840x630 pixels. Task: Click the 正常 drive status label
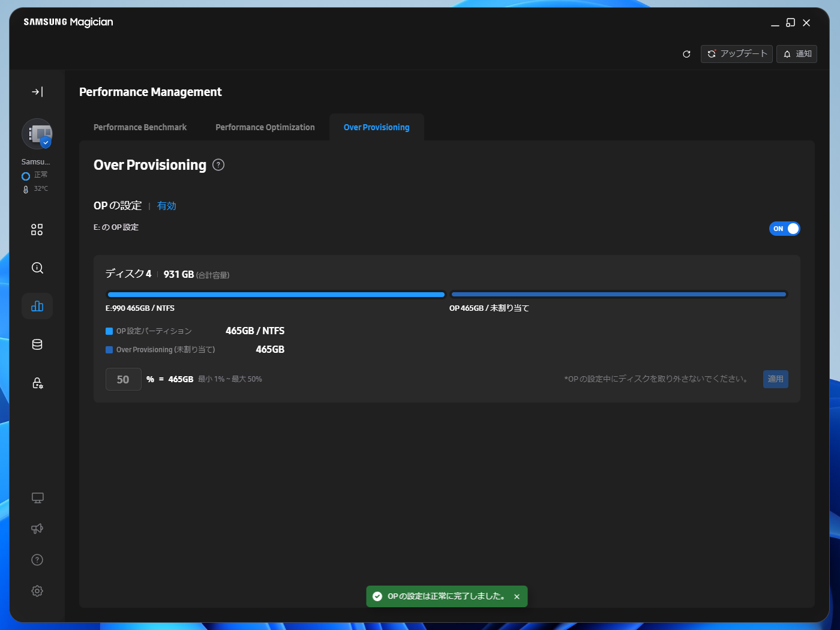(x=41, y=175)
